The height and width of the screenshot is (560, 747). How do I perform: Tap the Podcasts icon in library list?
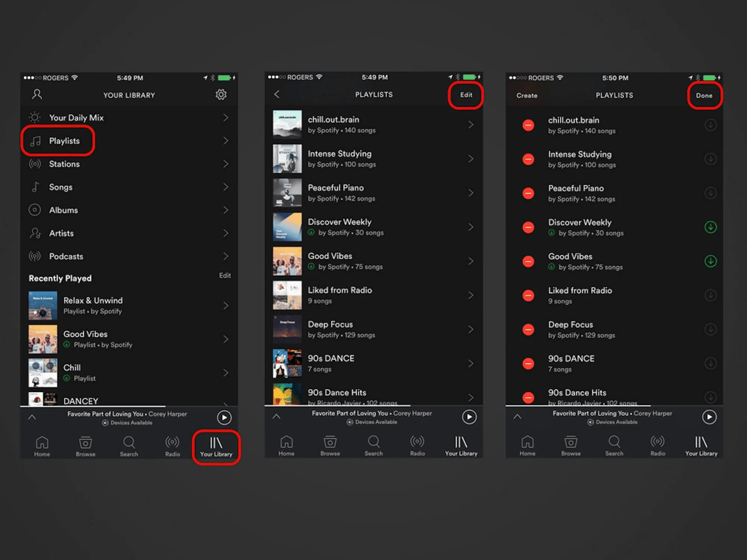click(35, 256)
